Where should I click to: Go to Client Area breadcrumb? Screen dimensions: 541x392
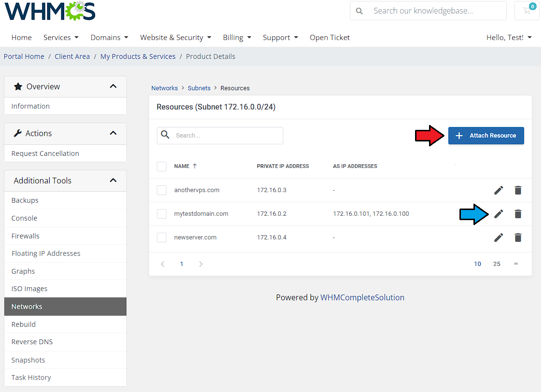pyautogui.click(x=72, y=56)
